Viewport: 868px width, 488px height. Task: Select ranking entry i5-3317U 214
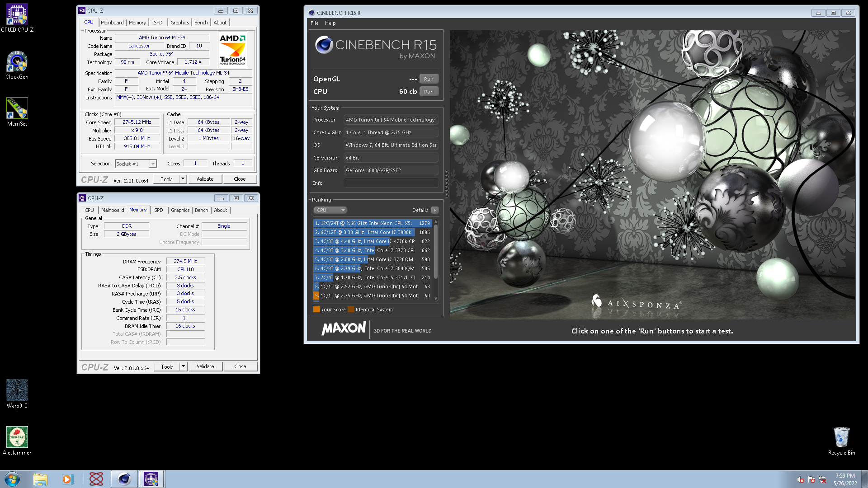(x=373, y=277)
